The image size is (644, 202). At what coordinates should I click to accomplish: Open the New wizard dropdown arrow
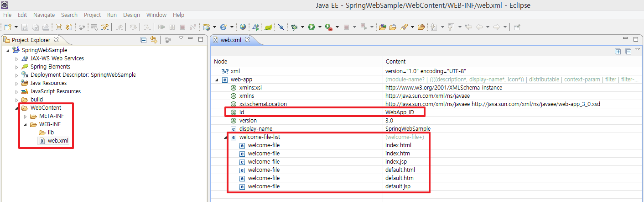tap(16, 27)
